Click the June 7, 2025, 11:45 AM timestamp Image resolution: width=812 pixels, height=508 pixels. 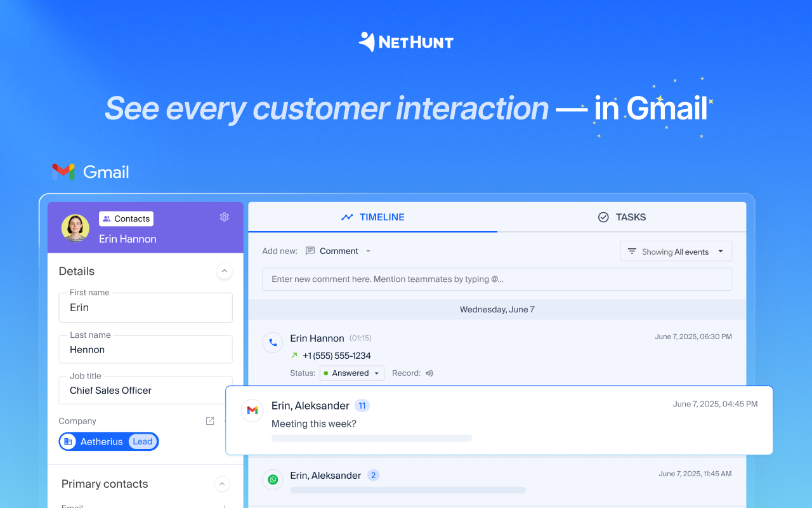pyautogui.click(x=695, y=474)
